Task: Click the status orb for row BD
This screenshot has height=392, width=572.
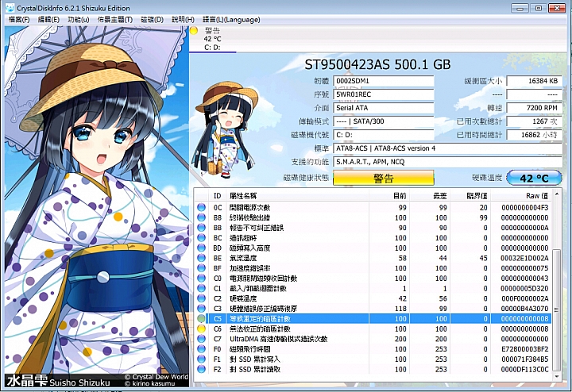Action: 201,248
